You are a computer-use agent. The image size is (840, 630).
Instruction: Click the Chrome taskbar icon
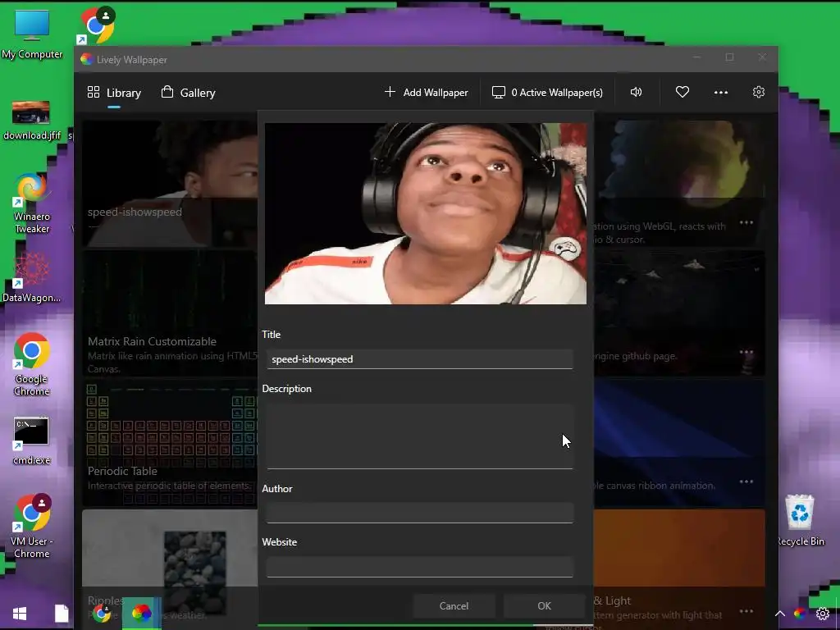102,613
